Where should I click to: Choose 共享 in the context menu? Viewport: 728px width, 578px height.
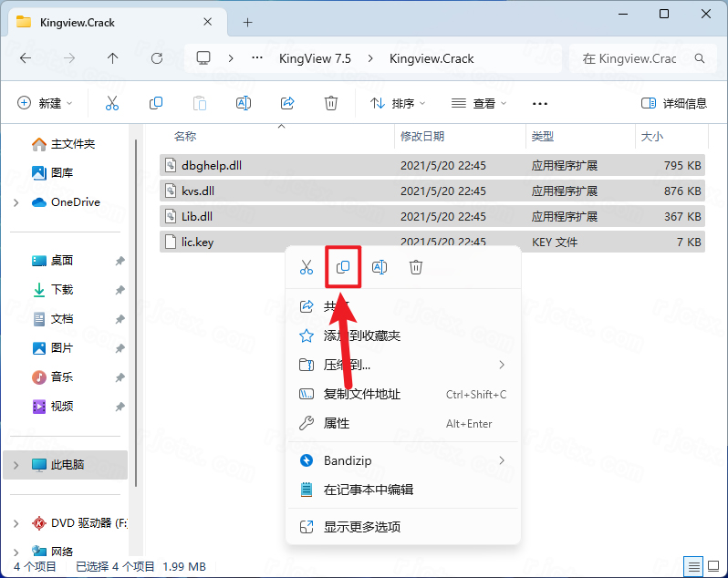pyautogui.click(x=402, y=306)
